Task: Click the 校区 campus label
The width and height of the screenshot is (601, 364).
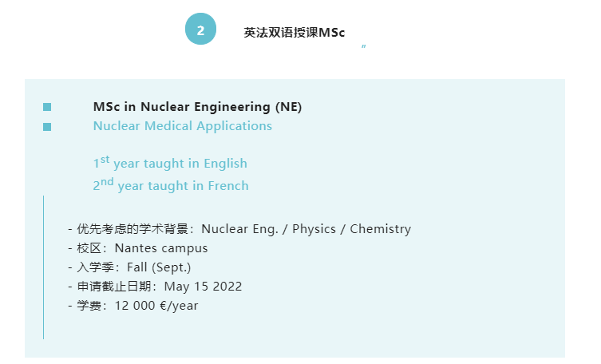Action: pos(89,248)
